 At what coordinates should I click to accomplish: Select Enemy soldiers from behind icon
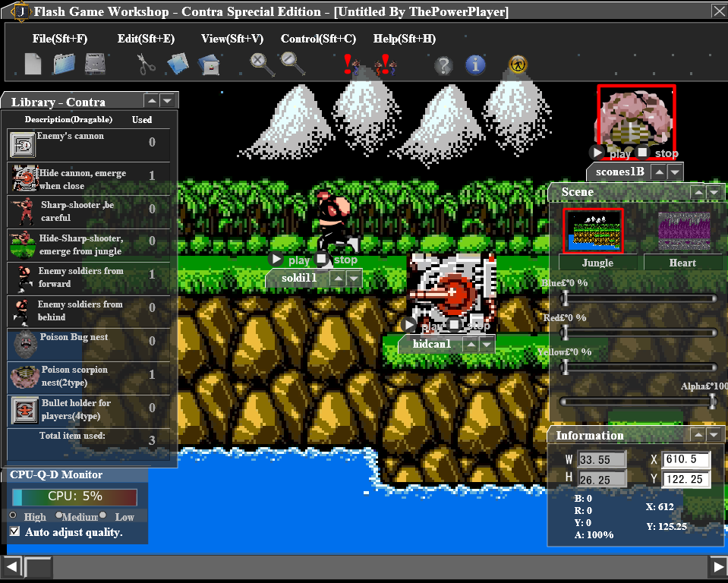click(21, 311)
